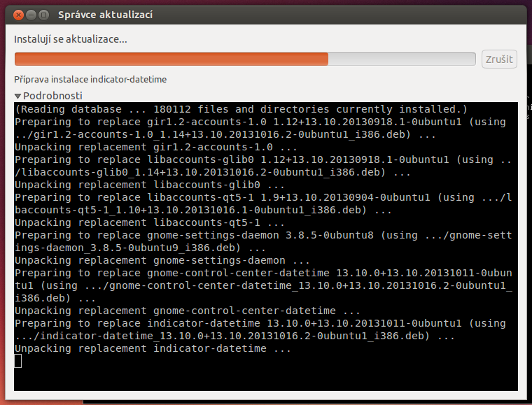Click 'Unpacking replacement gnome-control-center-datetime' line
The width and height of the screenshot is (532, 405).
pos(188,311)
